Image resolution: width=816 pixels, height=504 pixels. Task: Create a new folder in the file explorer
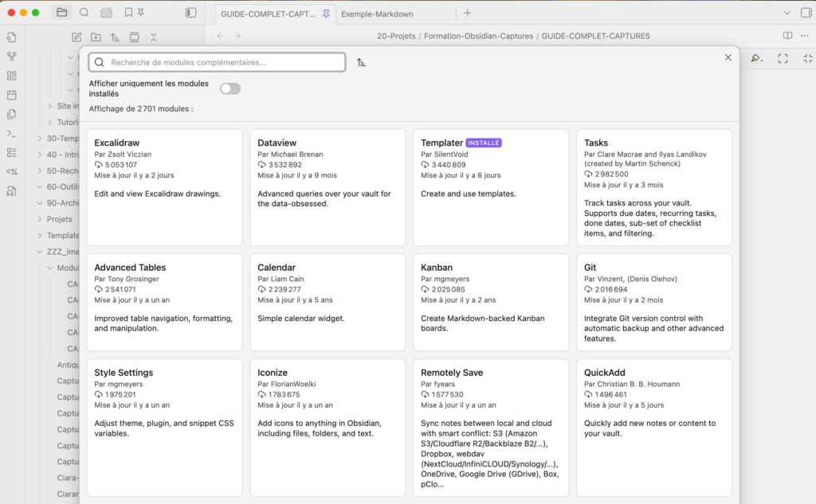click(x=96, y=37)
